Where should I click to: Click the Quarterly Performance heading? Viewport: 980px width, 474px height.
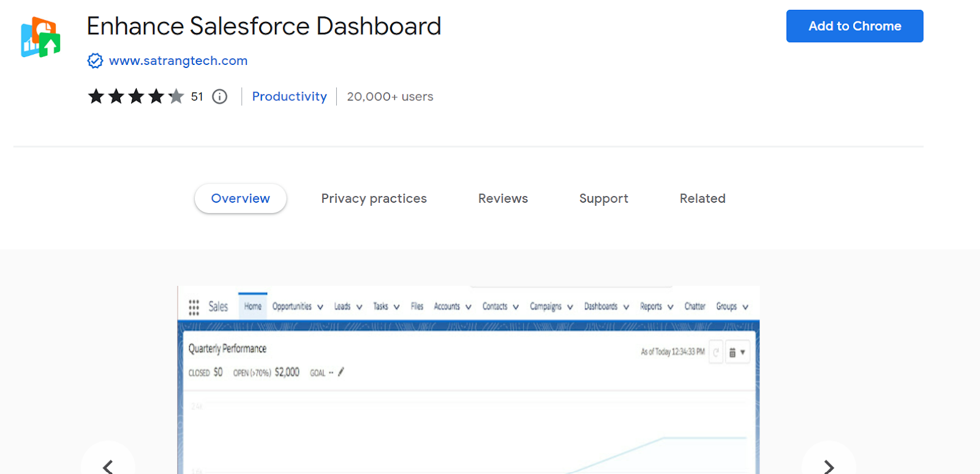pyautogui.click(x=227, y=348)
